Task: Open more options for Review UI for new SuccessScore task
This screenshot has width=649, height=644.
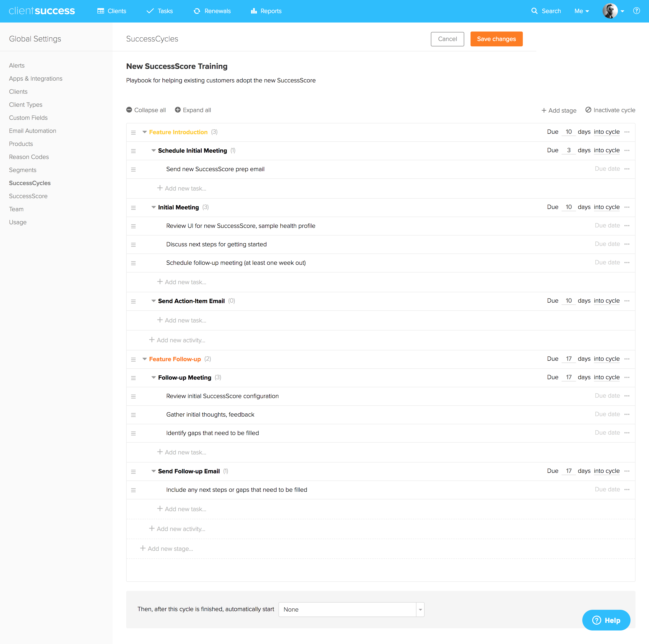Action: 627,226
